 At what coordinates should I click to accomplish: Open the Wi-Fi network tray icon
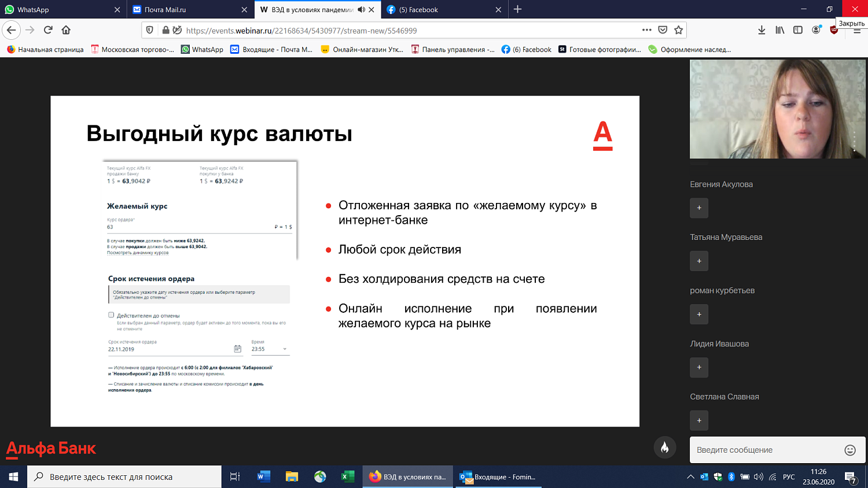click(x=773, y=477)
